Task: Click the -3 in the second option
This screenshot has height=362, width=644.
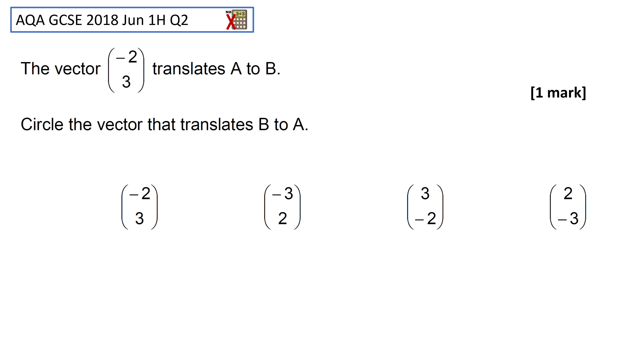Action: [x=282, y=193]
